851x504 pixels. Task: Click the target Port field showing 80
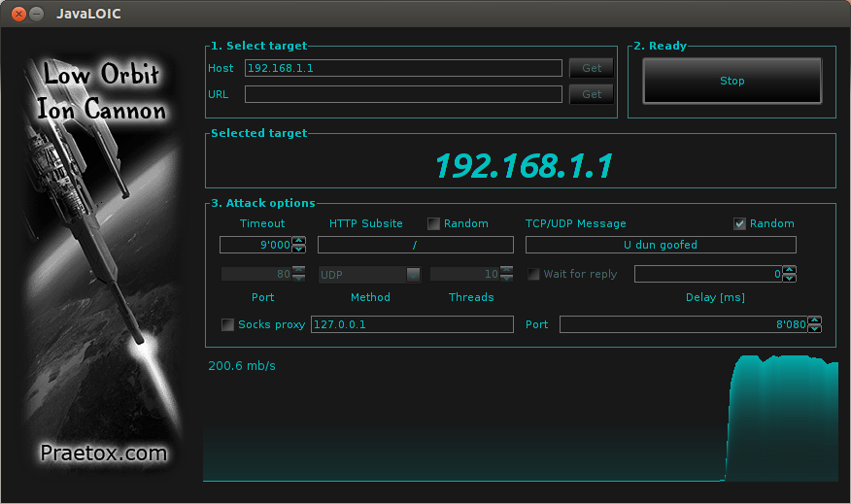pyautogui.click(x=256, y=274)
